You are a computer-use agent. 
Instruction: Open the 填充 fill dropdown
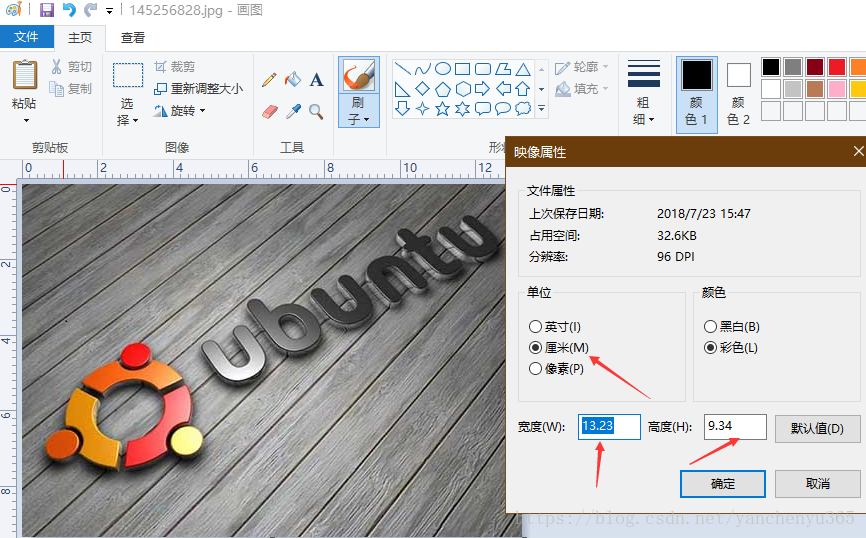(x=582, y=88)
